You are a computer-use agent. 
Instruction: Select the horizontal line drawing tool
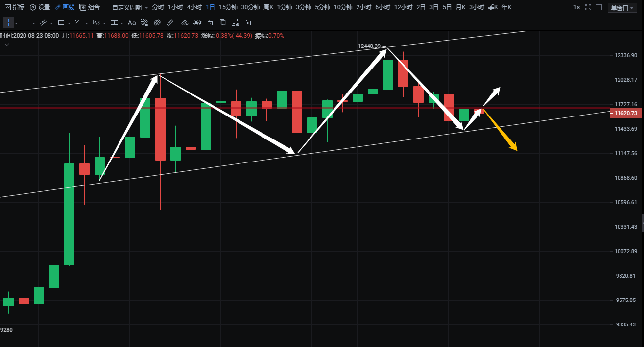tap(26, 23)
